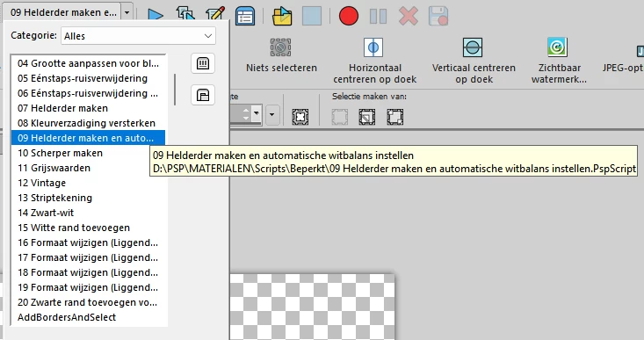Click the Save script recording icon
This screenshot has height=340, width=644.
click(x=438, y=16)
